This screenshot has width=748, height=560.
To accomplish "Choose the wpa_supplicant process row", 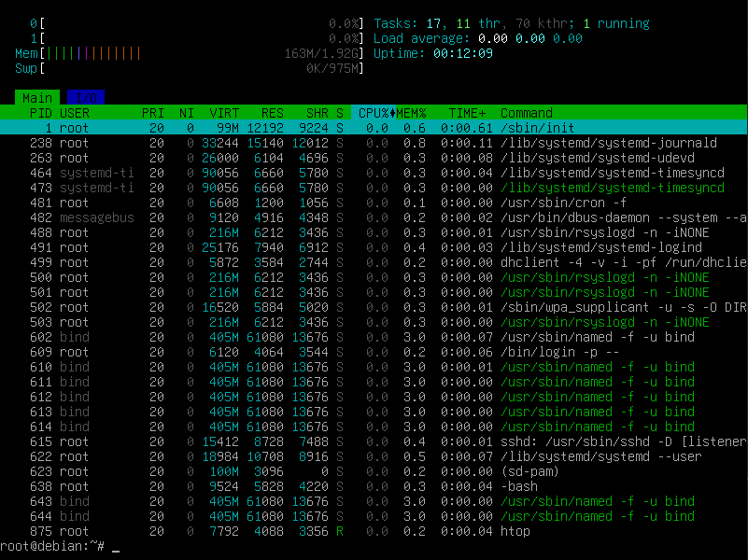I will pyautogui.click(x=374, y=307).
